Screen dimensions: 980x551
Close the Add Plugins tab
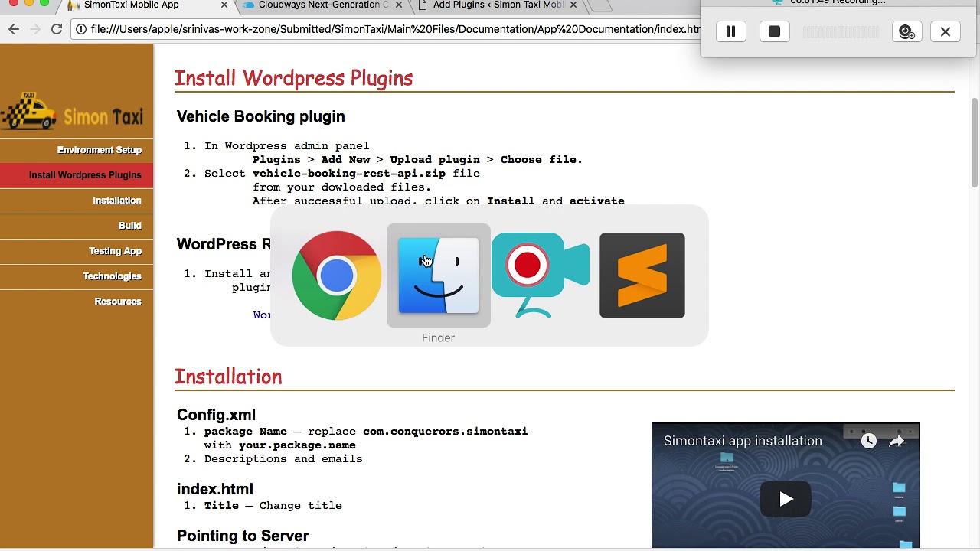click(573, 5)
